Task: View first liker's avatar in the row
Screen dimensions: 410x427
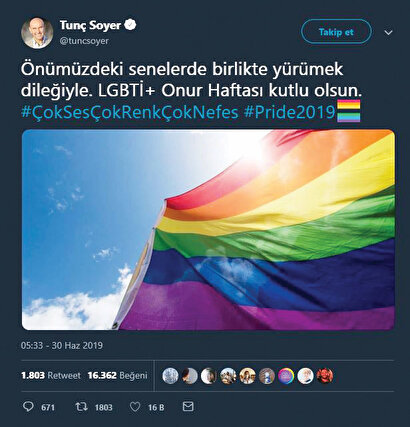Action: pos(170,376)
